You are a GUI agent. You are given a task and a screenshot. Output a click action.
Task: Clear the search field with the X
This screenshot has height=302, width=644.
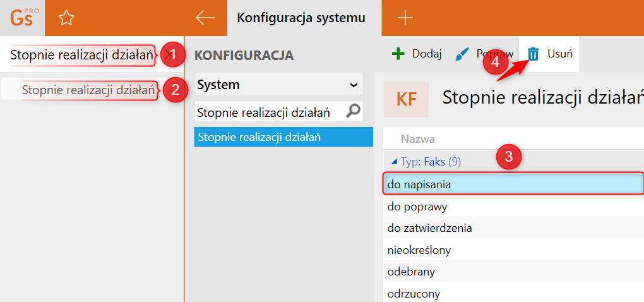click(168, 56)
